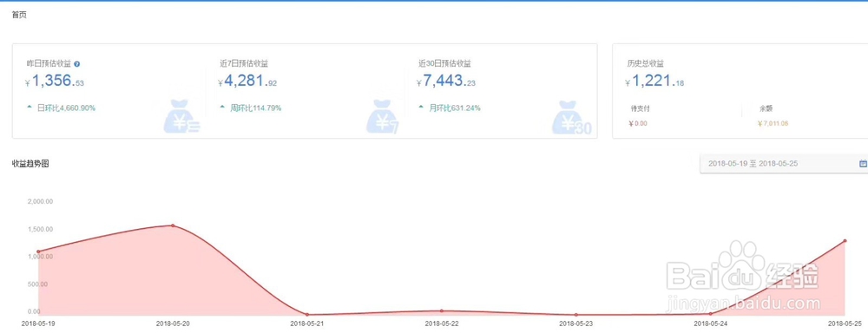Viewport: 868px width, 333px height.
Task: Open the calendar icon in date range field
Action: coord(863,164)
